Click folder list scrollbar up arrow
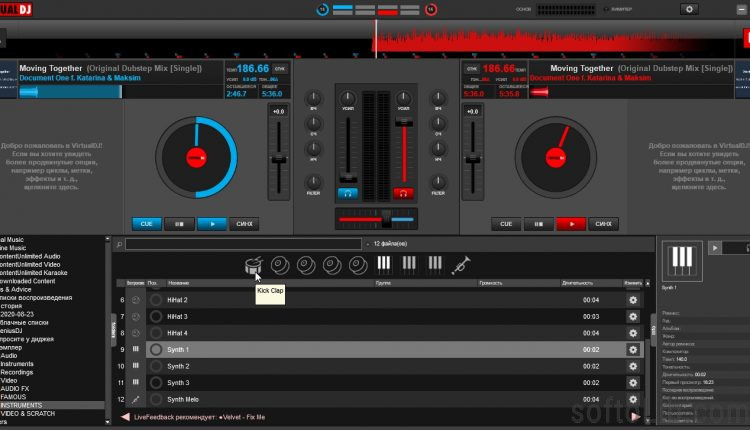750x430 pixels. (x=108, y=239)
